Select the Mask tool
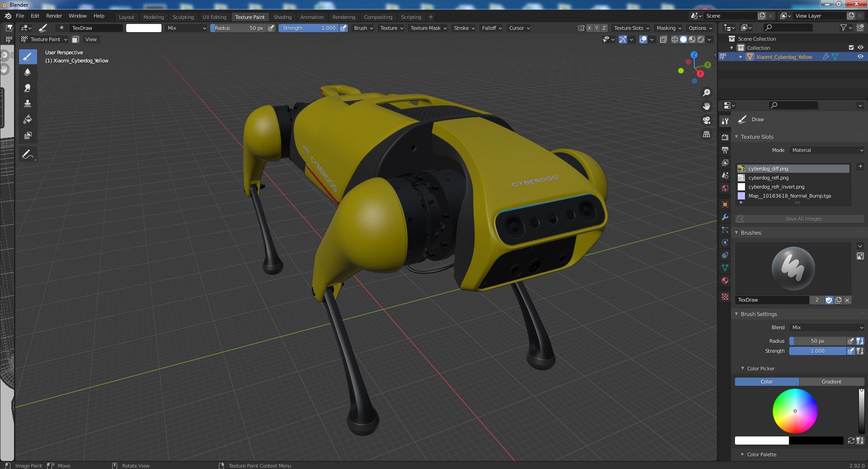 28,135
